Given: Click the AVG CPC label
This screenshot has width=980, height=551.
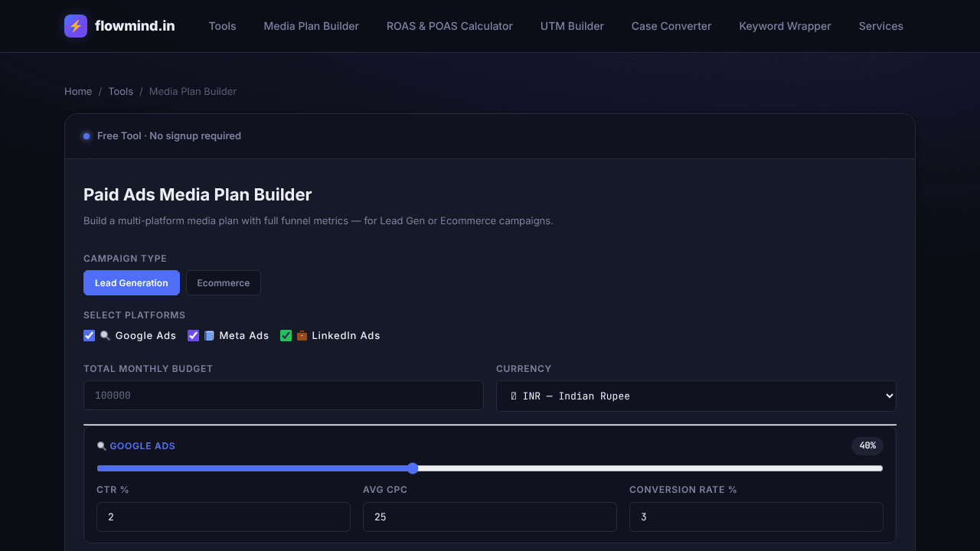Looking at the screenshot, I should [x=385, y=490].
